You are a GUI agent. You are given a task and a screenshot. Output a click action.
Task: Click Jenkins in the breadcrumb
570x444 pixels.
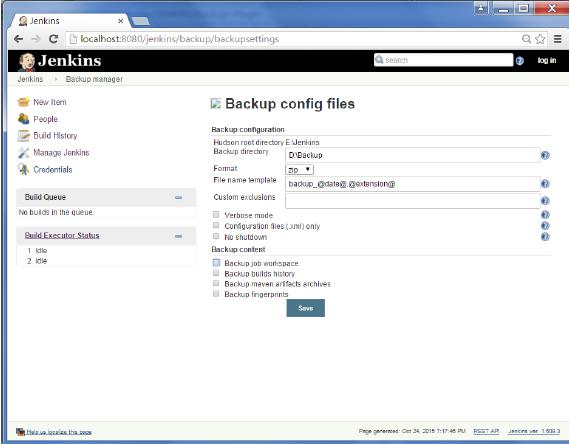[x=31, y=79]
